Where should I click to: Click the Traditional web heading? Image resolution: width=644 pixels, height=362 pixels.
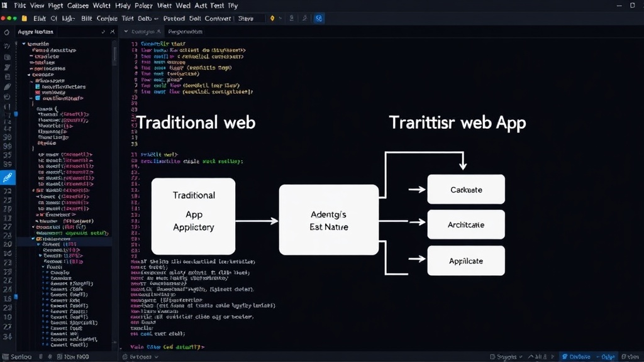pos(196,123)
